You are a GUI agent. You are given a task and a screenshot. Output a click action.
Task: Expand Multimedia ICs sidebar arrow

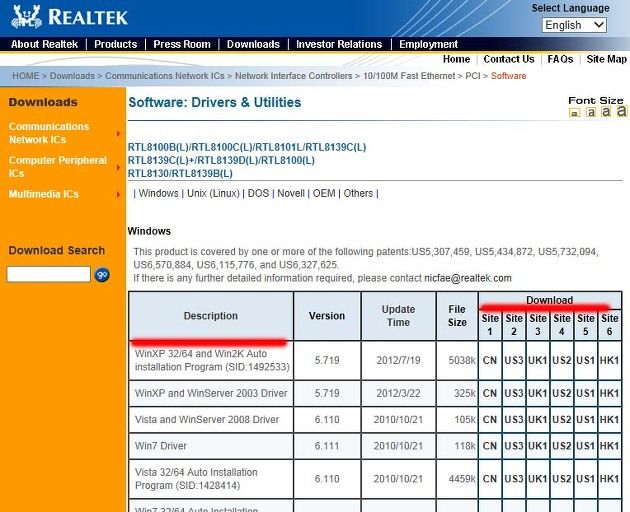click(x=118, y=195)
